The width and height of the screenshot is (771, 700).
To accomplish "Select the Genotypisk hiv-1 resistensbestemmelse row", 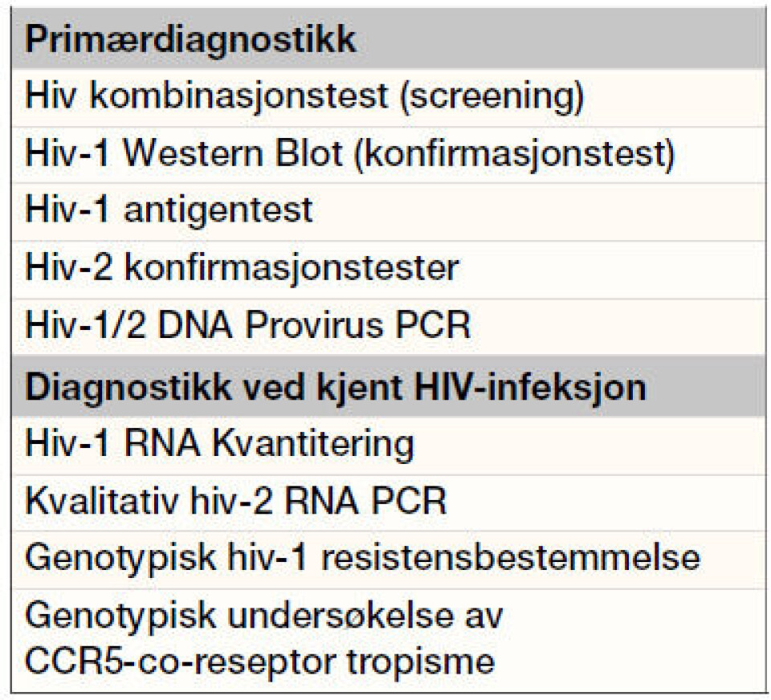I will pyautogui.click(x=361, y=558).
